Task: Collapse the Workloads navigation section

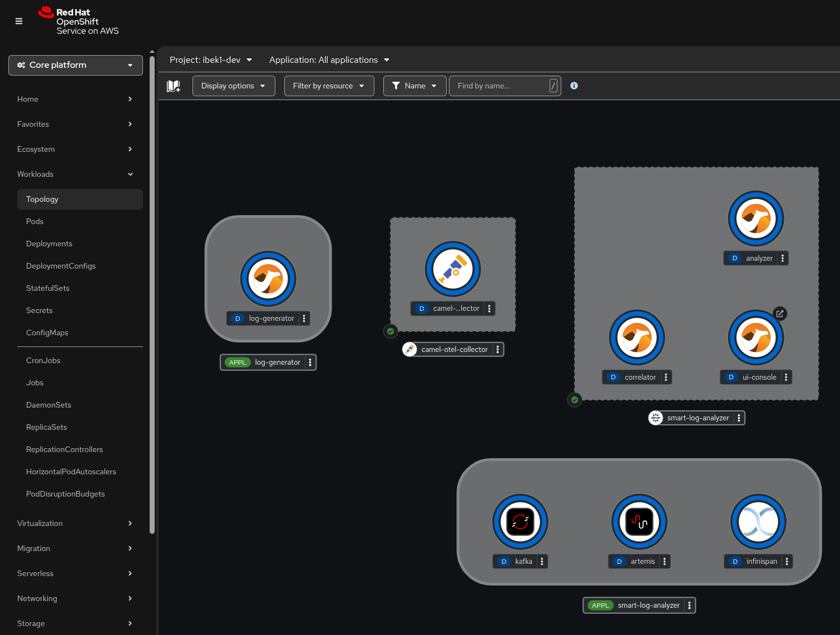Action: (76, 174)
